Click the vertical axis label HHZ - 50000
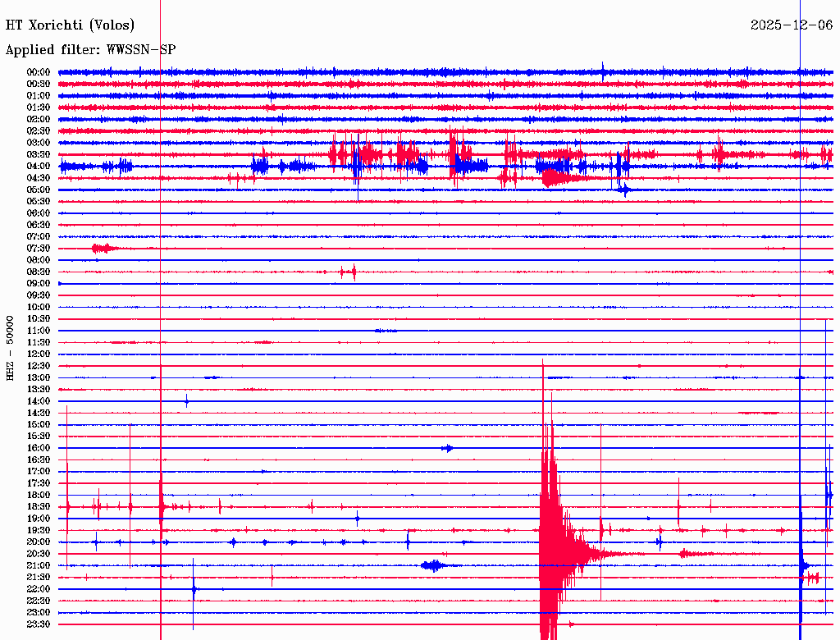Viewport: 840px width, 640px height. [x=10, y=348]
